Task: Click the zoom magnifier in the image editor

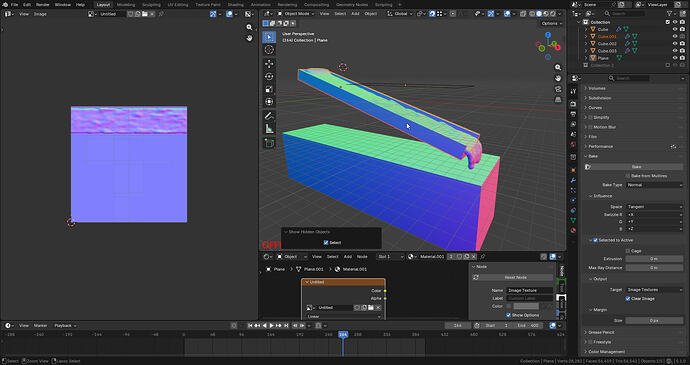Action: 250,27
